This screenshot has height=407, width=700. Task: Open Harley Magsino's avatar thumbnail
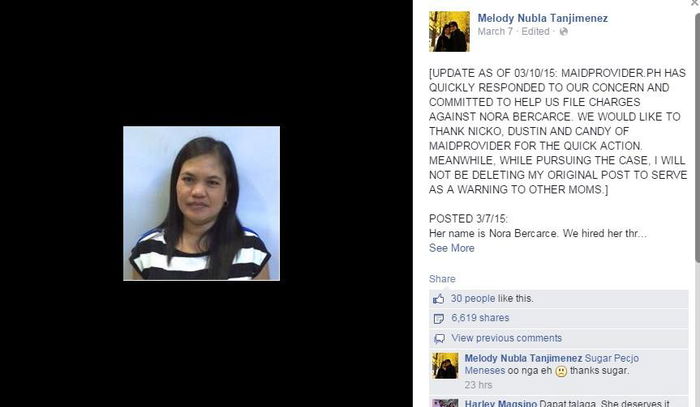click(x=445, y=403)
